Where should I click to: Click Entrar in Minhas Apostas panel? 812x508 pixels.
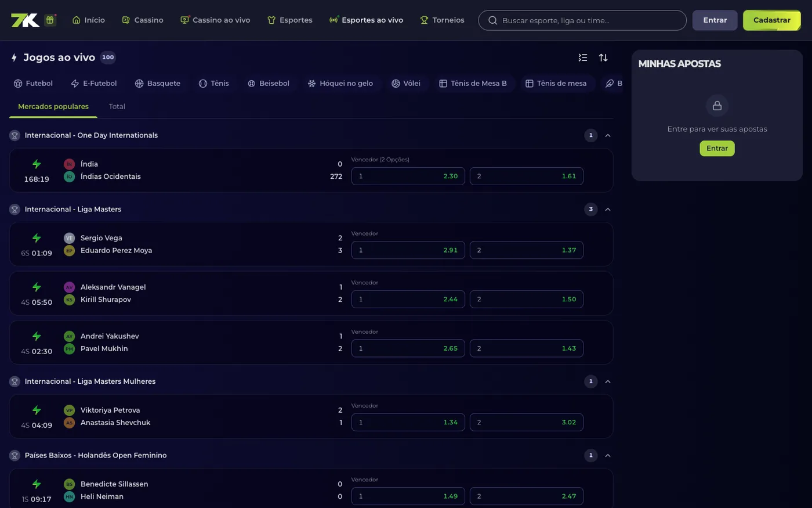[717, 149]
